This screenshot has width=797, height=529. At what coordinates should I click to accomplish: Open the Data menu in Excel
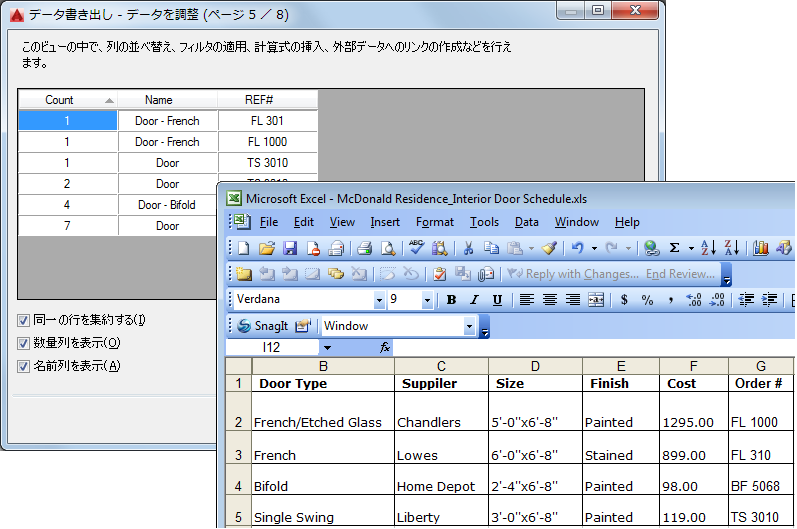coord(527,222)
